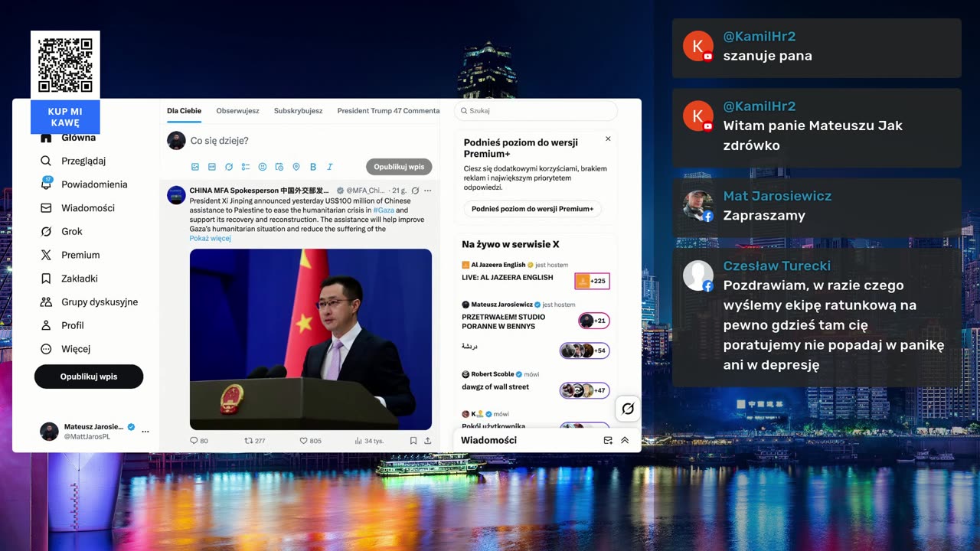Viewport: 980px width, 551px height.
Task: Open Zakładki bookmarks
Action: pos(69,279)
